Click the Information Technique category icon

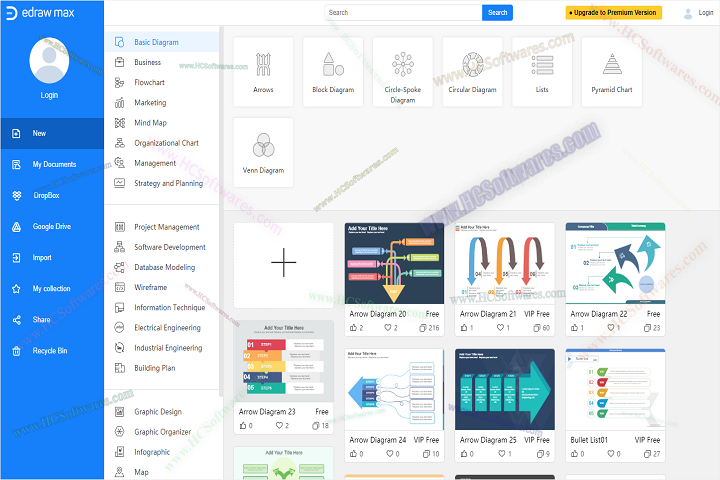point(119,307)
